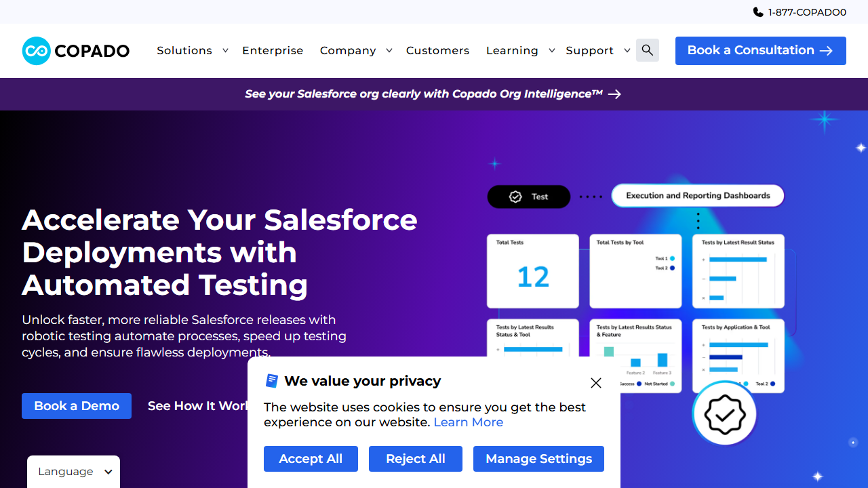Click the Book a Demo button

77,406
